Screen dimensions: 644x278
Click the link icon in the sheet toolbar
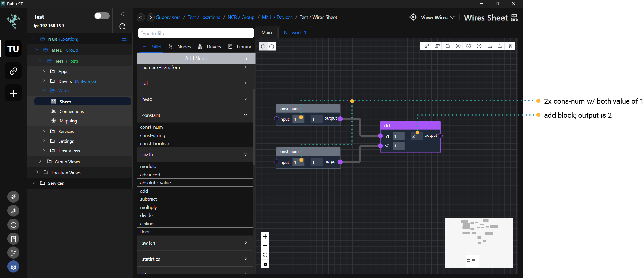[x=427, y=46]
